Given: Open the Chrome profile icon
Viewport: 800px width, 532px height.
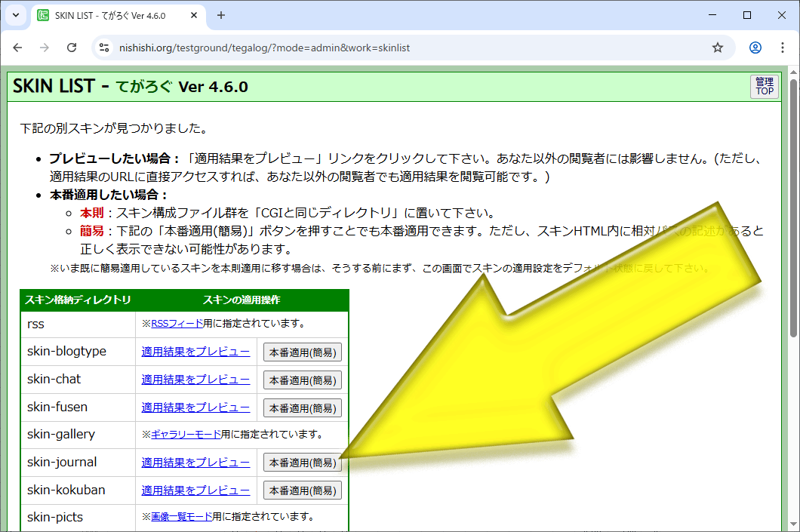Looking at the screenshot, I should pyautogui.click(x=755, y=48).
